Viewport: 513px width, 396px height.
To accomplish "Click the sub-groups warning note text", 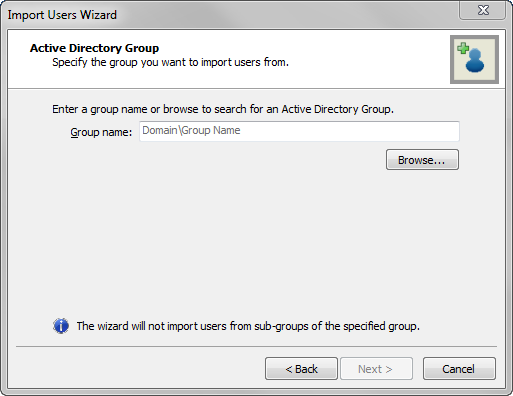I will click(248, 326).
